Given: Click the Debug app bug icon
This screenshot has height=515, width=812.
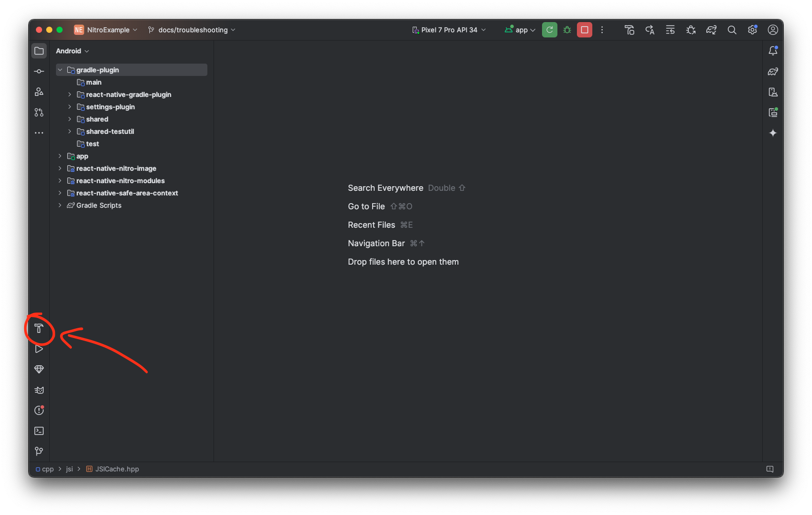Looking at the screenshot, I should click(x=567, y=30).
